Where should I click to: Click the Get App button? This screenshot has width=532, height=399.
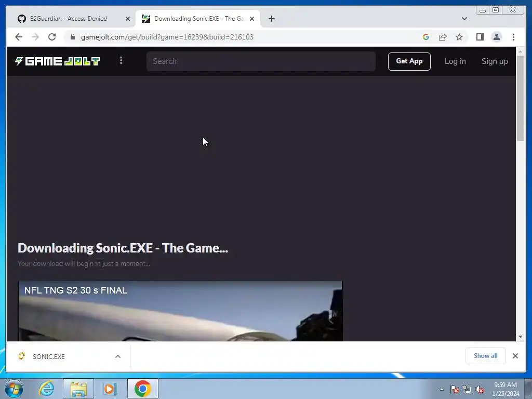pos(409,61)
